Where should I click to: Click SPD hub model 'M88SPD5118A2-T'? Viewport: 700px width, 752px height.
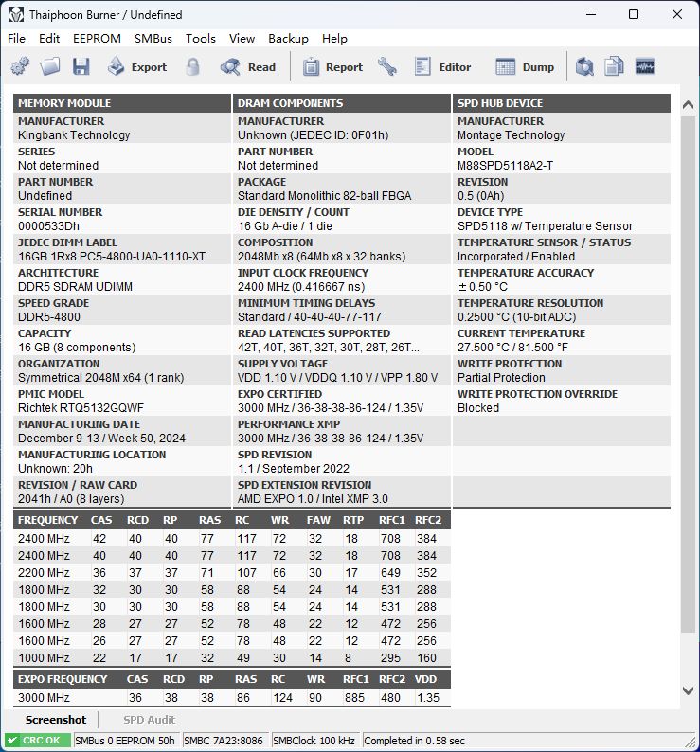(x=505, y=166)
